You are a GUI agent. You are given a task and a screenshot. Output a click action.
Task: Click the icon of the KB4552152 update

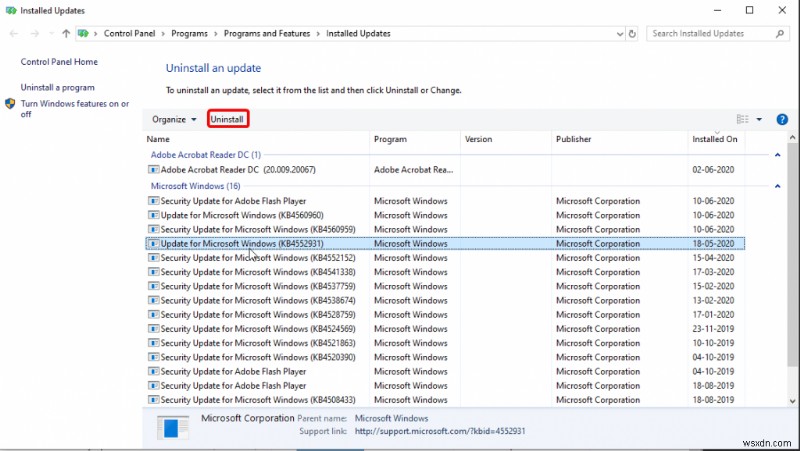(x=153, y=258)
